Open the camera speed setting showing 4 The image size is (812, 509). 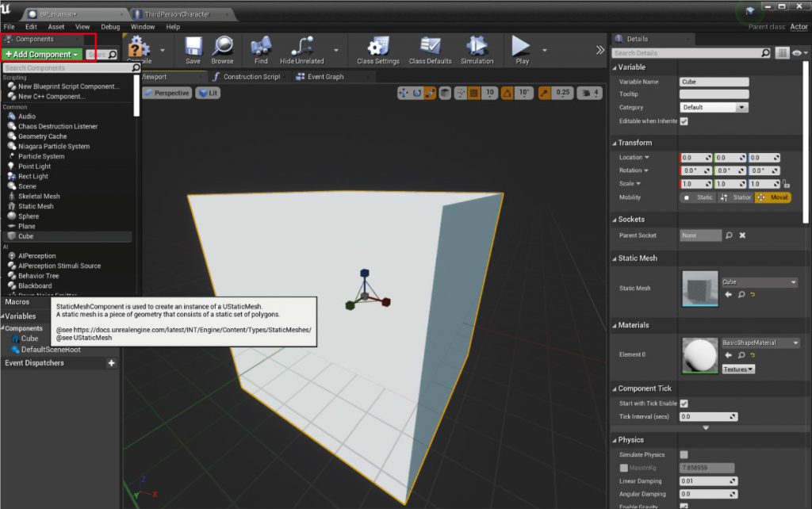coord(590,93)
